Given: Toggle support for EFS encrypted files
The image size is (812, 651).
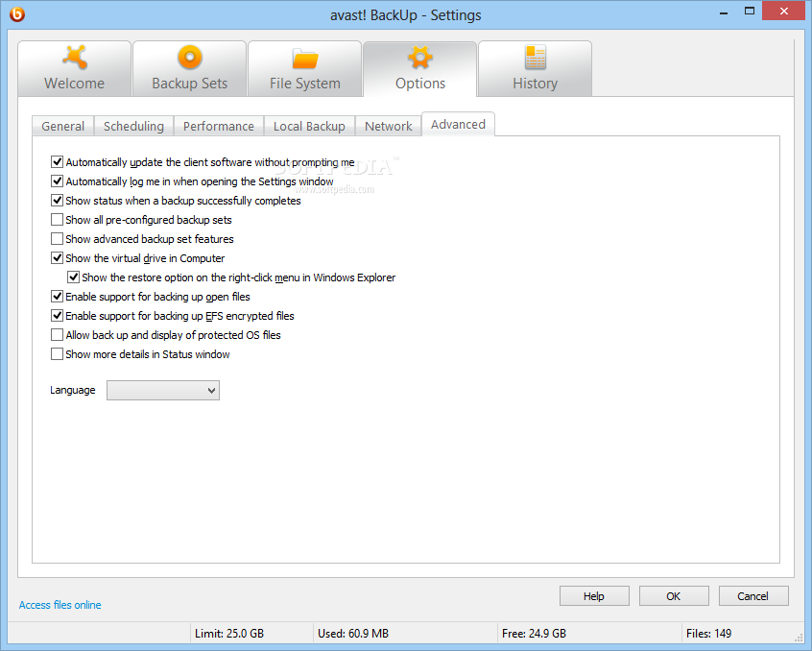Looking at the screenshot, I should coord(57,315).
